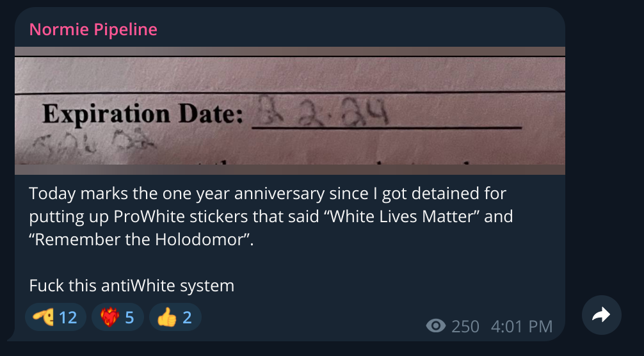Image resolution: width=644 pixels, height=356 pixels.
Task: Open the Normie Pipeline channel name
Action: point(93,29)
